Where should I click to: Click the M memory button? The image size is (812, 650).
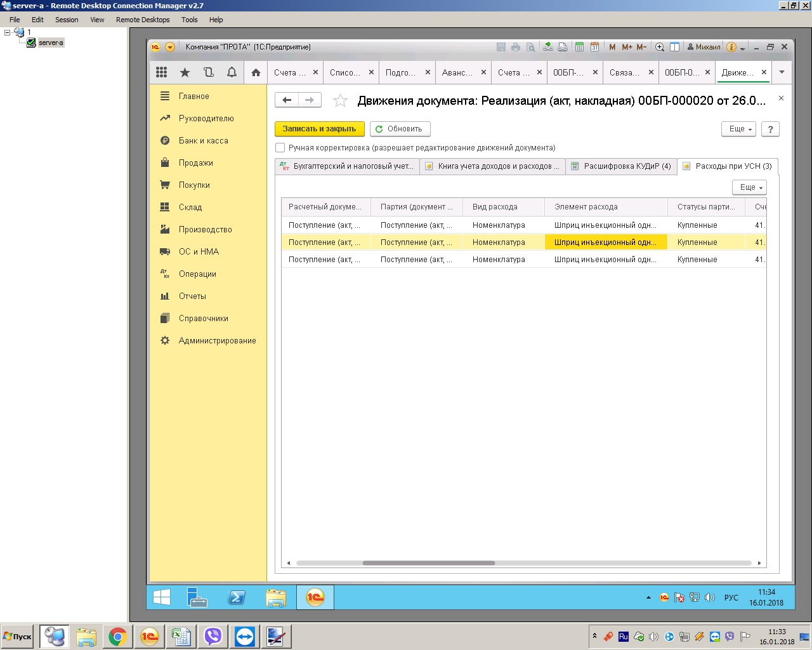coord(612,47)
